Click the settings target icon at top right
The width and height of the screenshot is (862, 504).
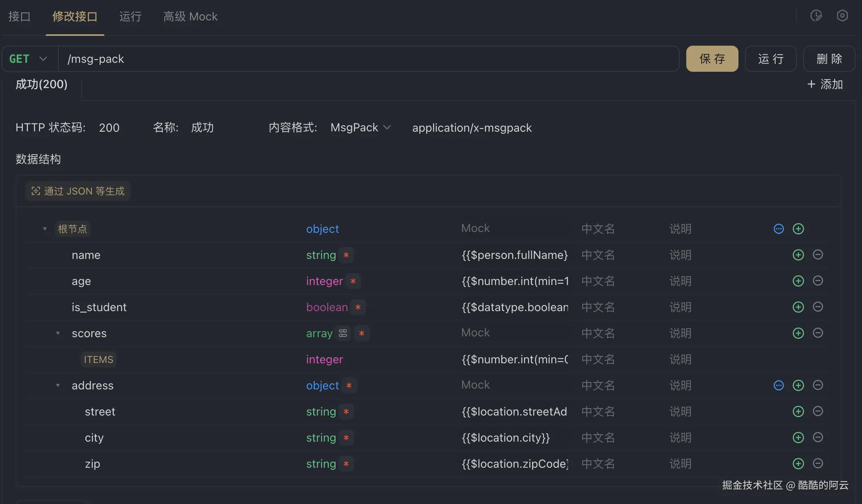click(842, 16)
